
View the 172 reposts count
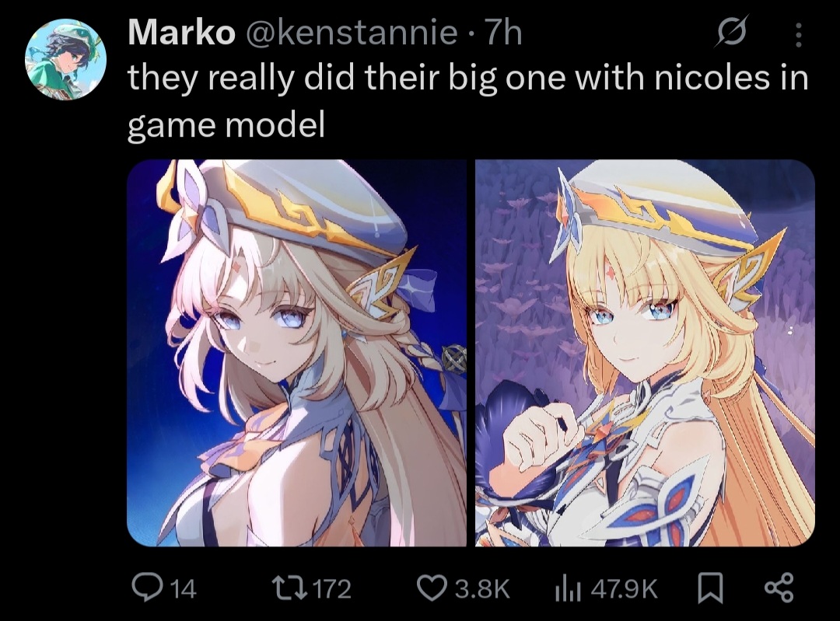[331, 589]
